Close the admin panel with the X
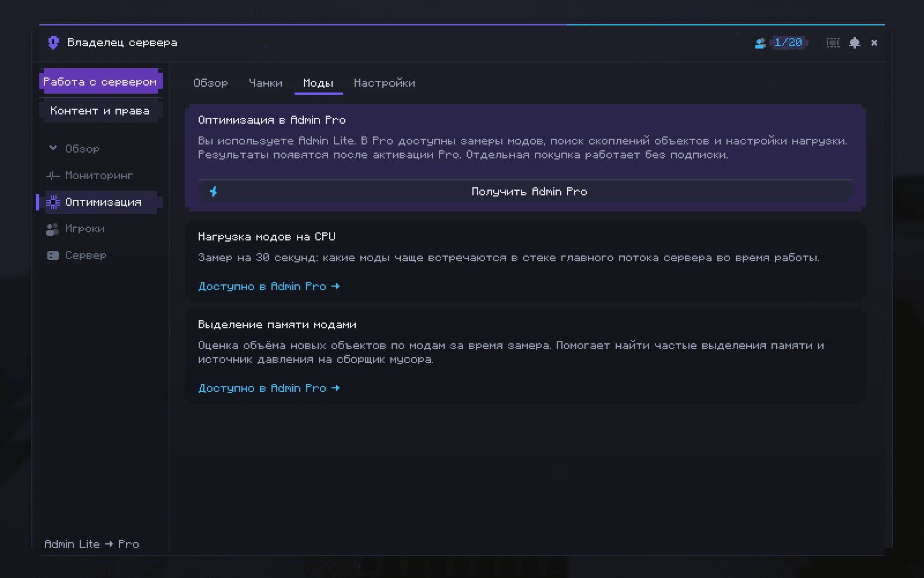 click(874, 43)
